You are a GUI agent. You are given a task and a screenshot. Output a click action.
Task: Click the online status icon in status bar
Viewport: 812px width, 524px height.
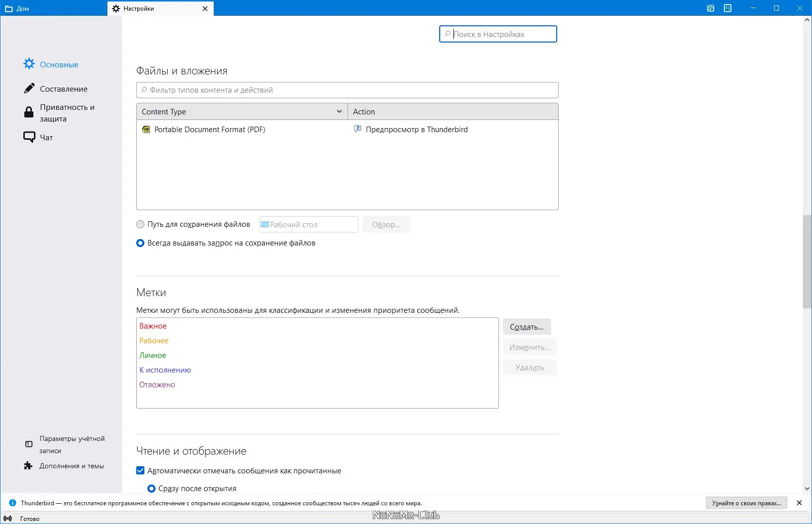(x=8, y=518)
